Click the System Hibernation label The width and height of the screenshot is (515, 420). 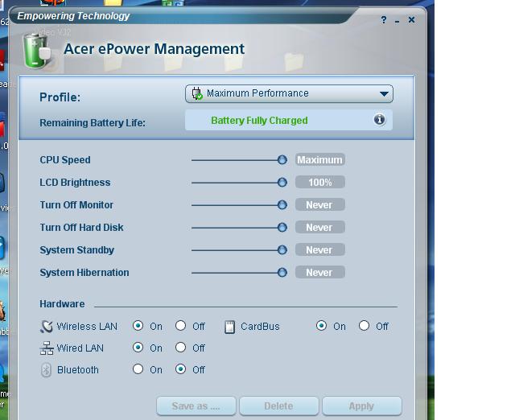84,273
